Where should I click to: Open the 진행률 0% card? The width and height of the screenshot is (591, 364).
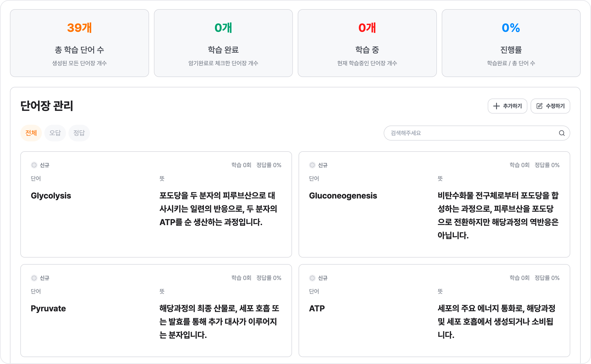[511, 43]
